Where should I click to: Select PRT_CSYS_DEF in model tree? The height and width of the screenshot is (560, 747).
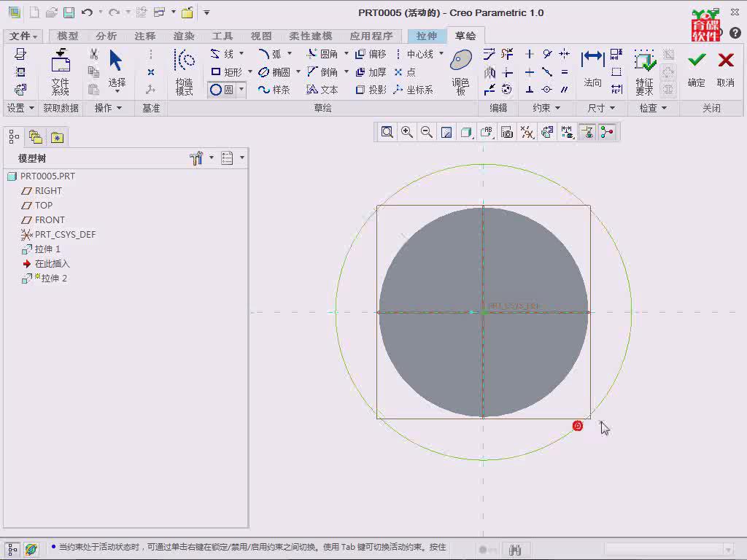coord(58,234)
